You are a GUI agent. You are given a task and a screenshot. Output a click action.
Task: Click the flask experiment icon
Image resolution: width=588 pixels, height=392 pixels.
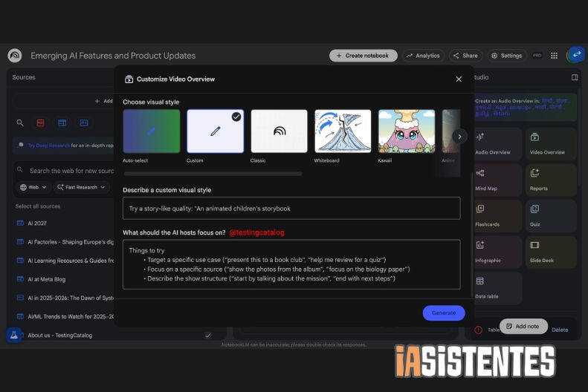tap(14, 335)
